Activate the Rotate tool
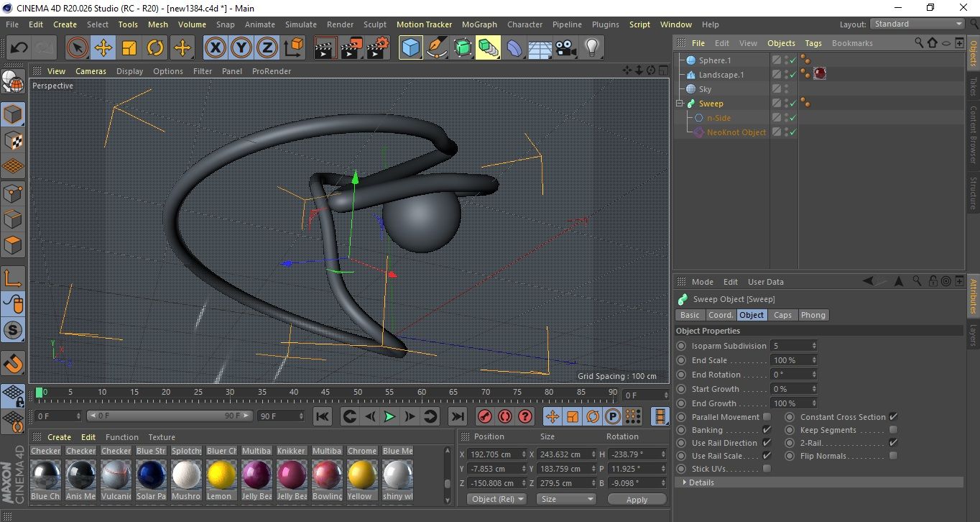The image size is (980, 522). pos(155,48)
